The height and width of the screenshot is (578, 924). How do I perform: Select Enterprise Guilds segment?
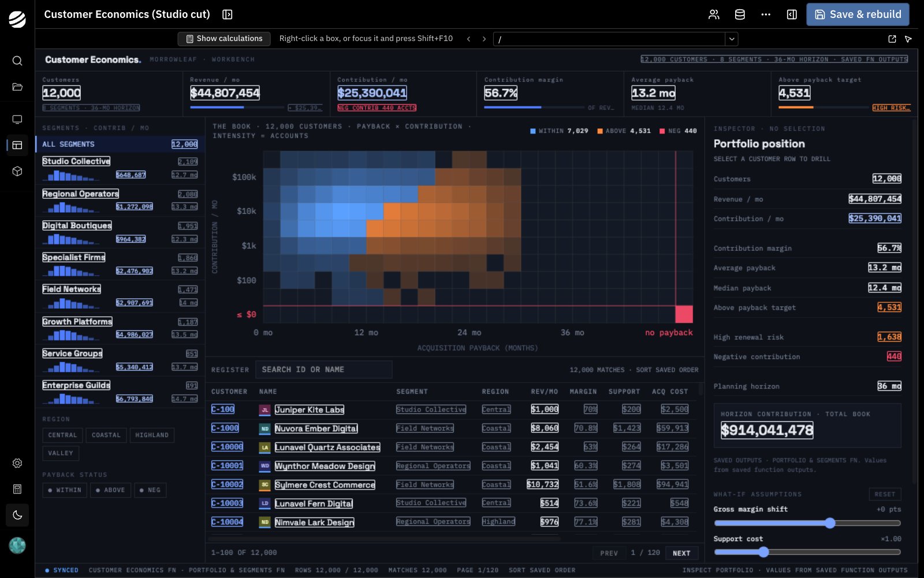pos(120,392)
